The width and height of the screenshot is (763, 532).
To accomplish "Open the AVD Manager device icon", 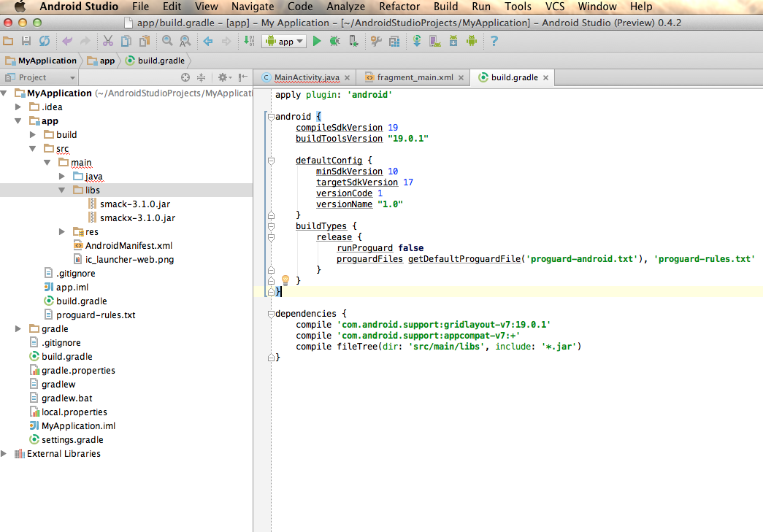I will pyautogui.click(x=435, y=42).
